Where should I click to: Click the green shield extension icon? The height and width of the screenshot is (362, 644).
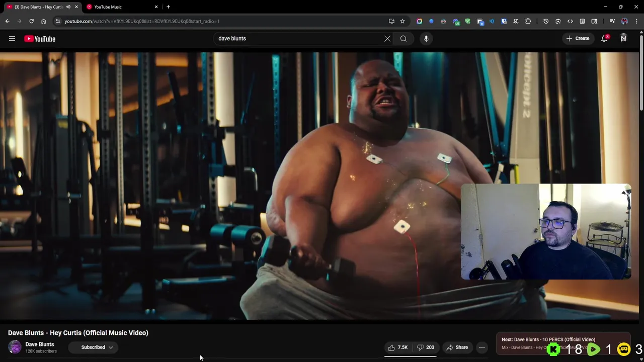(467, 21)
